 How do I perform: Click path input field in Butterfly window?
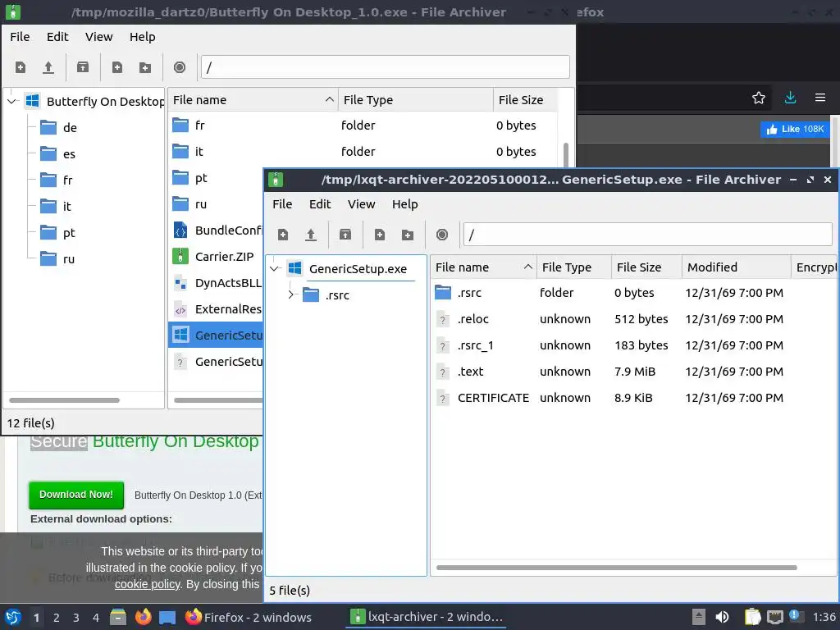(x=386, y=67)
